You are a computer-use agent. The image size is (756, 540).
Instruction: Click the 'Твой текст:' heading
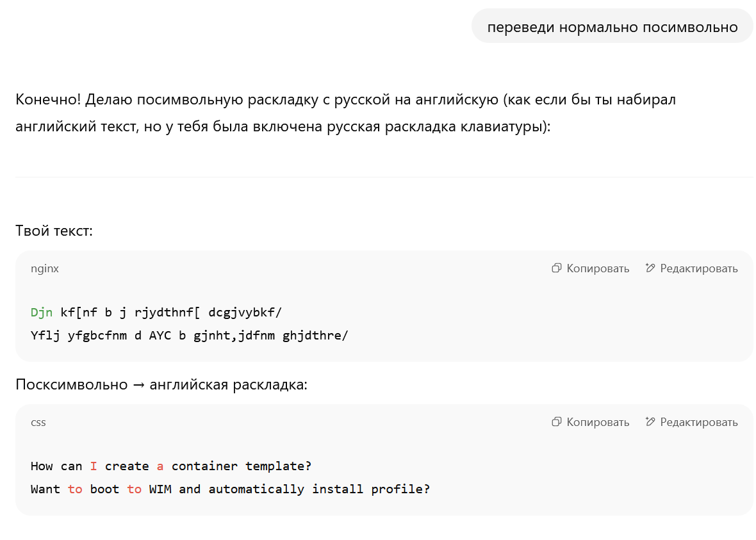[54, 231]
